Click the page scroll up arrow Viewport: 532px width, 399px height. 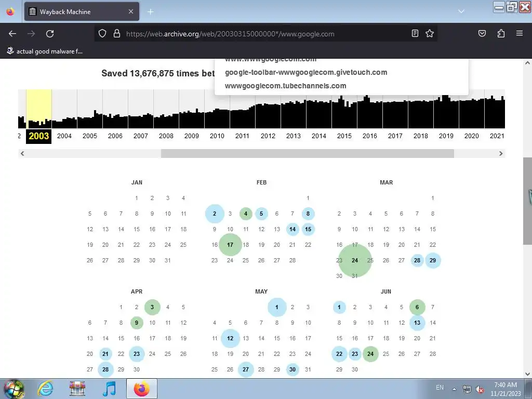tap(527, 63)
